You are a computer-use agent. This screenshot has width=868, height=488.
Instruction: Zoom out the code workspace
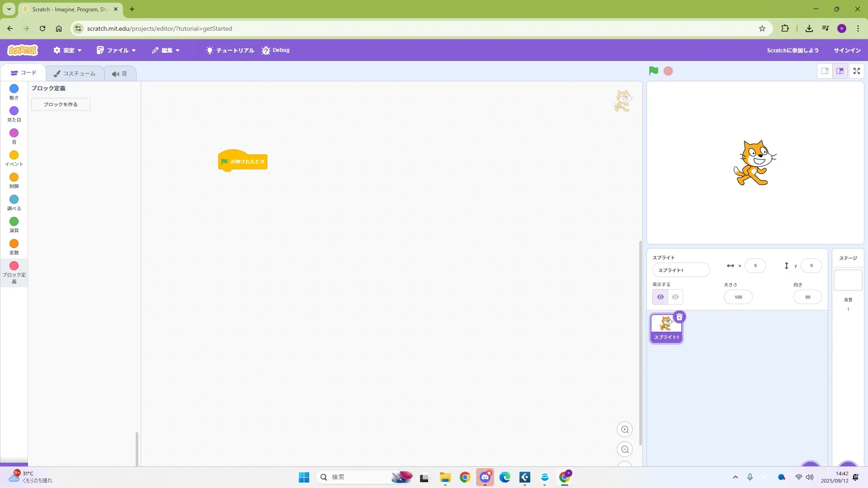pyautogui.click(x=625, y=450)
